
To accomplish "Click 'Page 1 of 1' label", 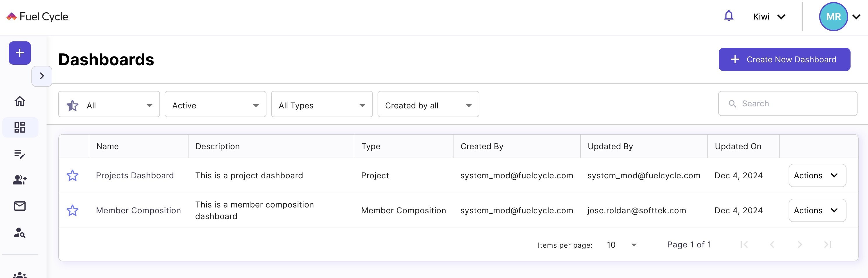I will pos(689,244).
